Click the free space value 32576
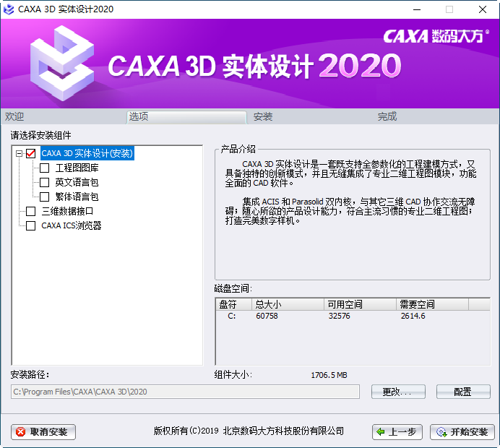Viewport: 500px width, 448px height. click(340, 316)
